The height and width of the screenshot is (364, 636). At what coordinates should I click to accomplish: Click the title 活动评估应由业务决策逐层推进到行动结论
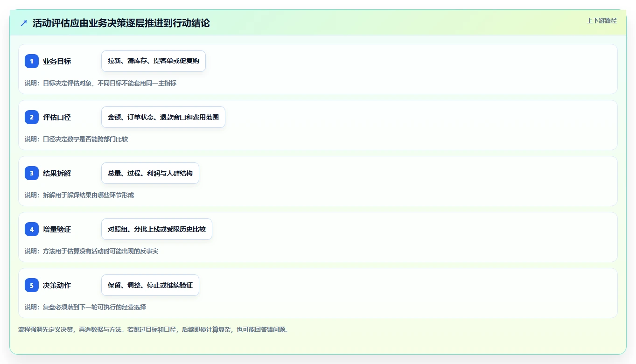coord(121,23)
